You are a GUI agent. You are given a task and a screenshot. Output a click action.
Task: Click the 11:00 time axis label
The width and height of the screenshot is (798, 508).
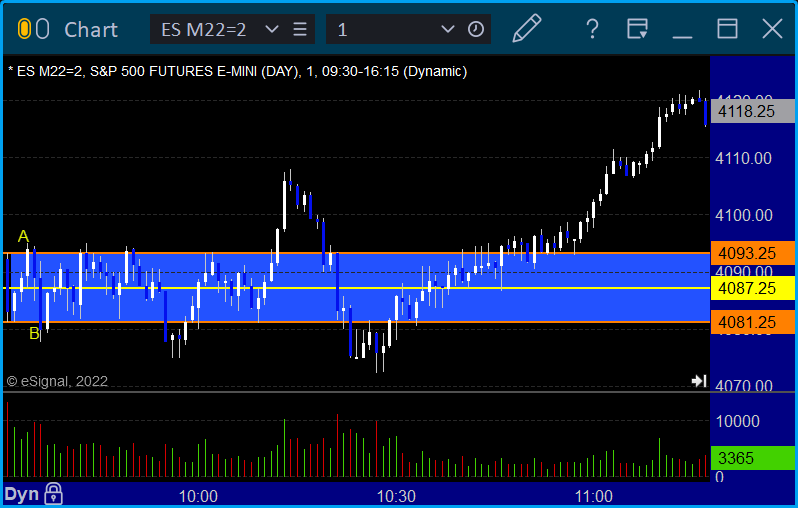point(594,496)
